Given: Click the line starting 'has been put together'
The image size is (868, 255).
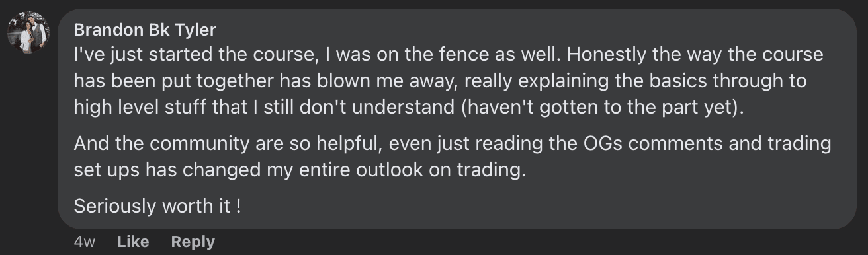Looking at the screenshot, I should 441,81.
